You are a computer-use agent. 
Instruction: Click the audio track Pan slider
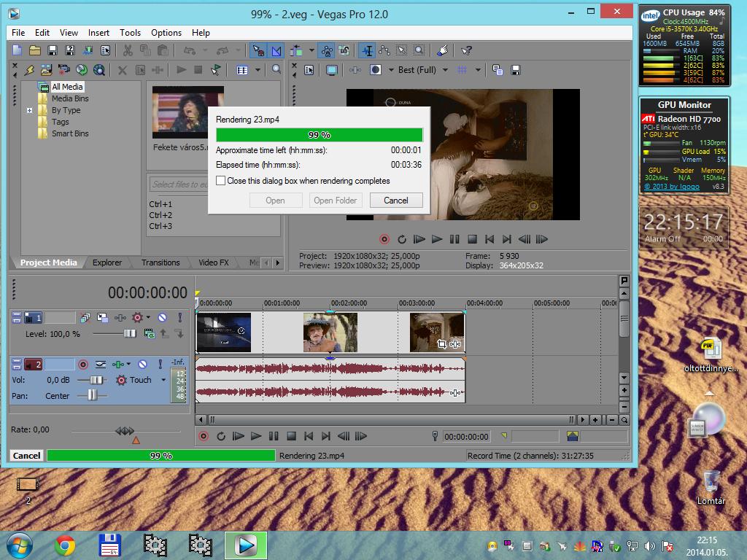coord(93,395)
